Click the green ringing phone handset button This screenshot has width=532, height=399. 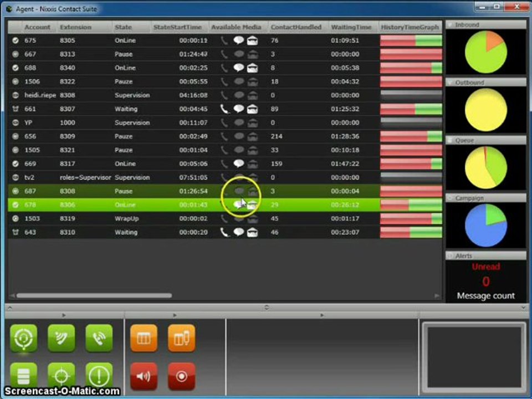[99, 338]
